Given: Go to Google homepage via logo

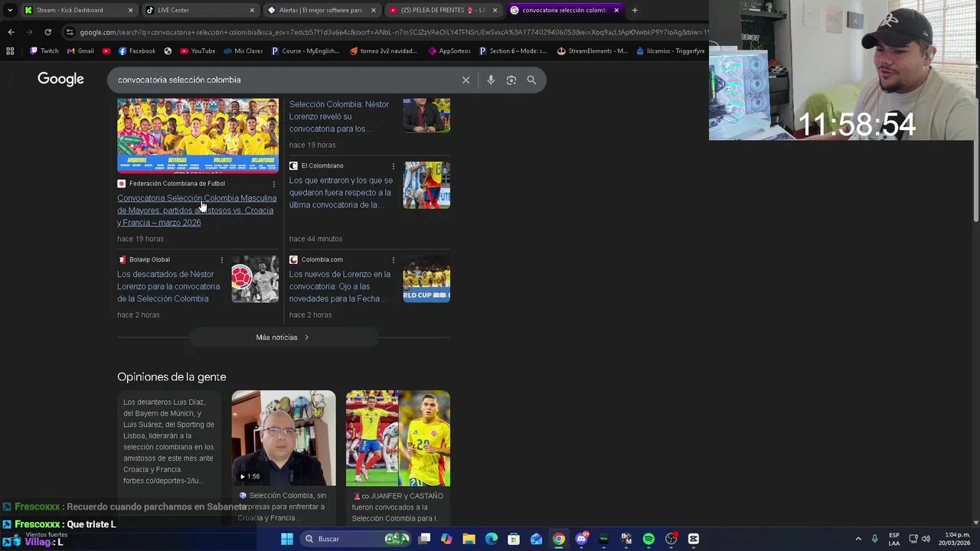Looking at the screenshot, I should [60, 80].
